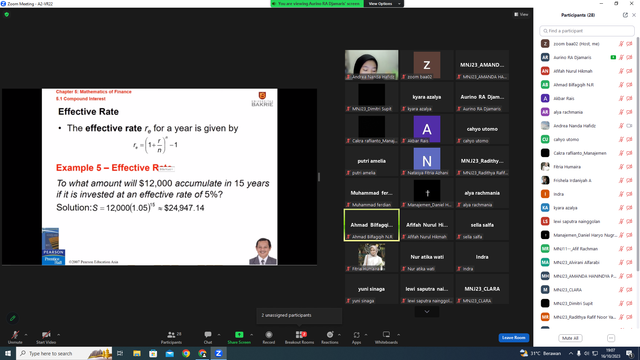Expand reactions options arrow
640x360 pixels.
point(339,335)
